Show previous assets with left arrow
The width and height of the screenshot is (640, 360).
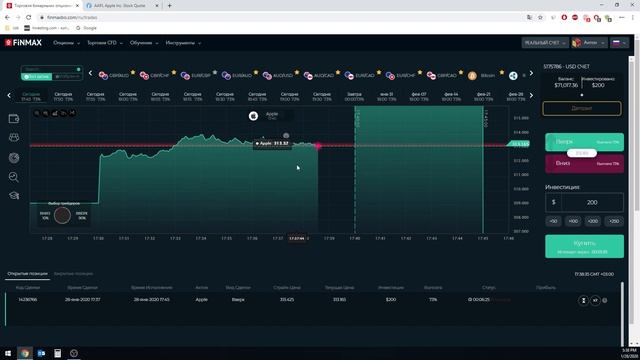pyautogui.click(x=90, y=73)
